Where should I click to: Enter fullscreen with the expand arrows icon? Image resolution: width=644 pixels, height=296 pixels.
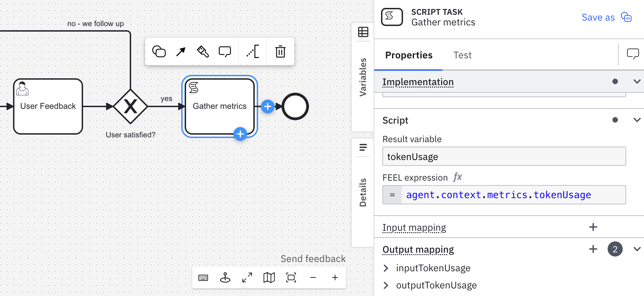coord(247,277)
